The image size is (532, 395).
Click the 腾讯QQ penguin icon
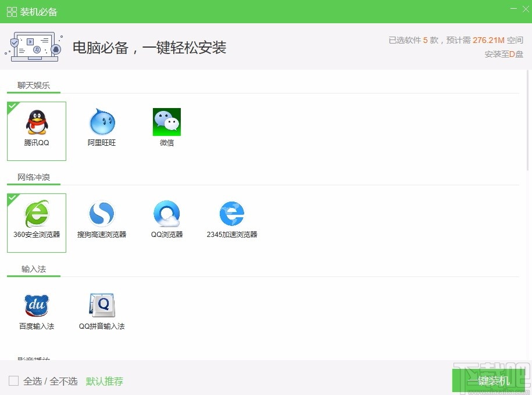(x=36, y=121)
